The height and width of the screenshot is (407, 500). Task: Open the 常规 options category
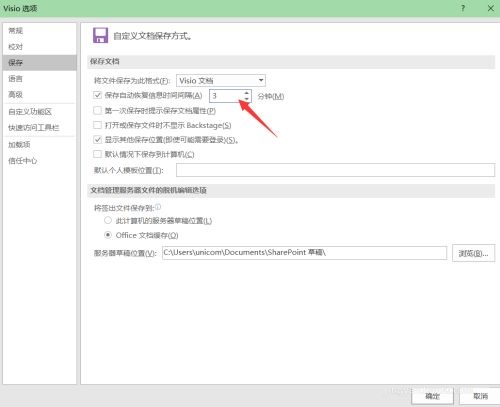[39, 31]
